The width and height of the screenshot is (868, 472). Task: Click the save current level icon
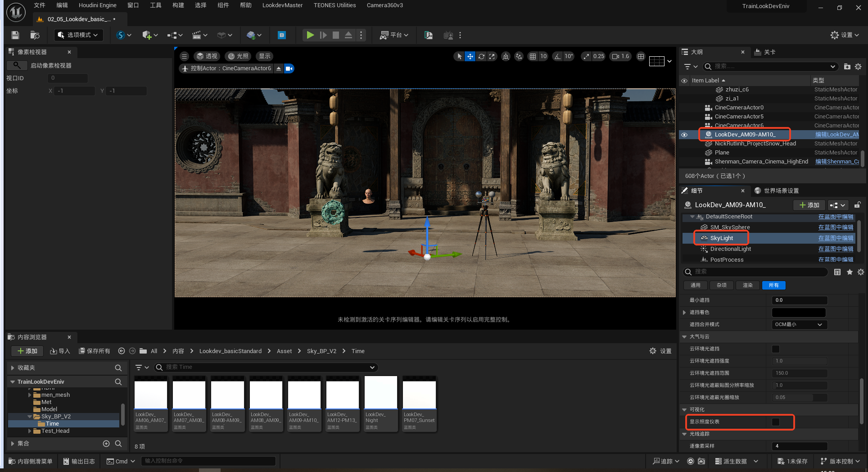point(15,35)
